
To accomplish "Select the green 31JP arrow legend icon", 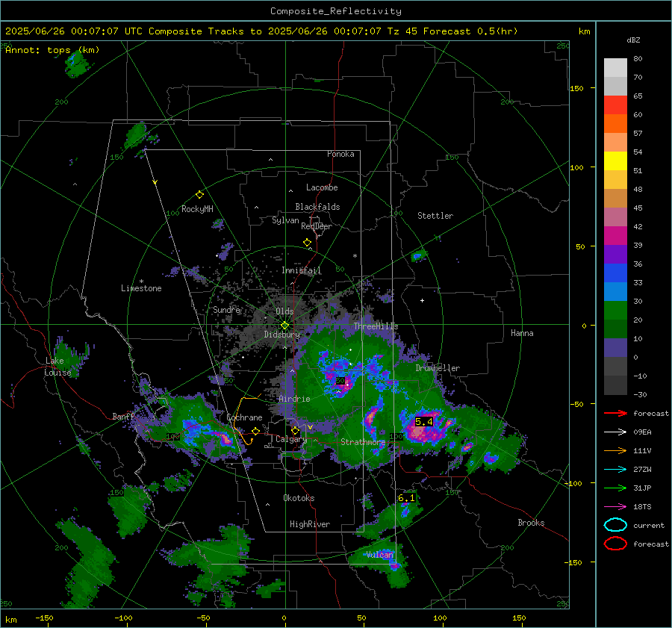I will pyautogui.click(x=615, y=488).
